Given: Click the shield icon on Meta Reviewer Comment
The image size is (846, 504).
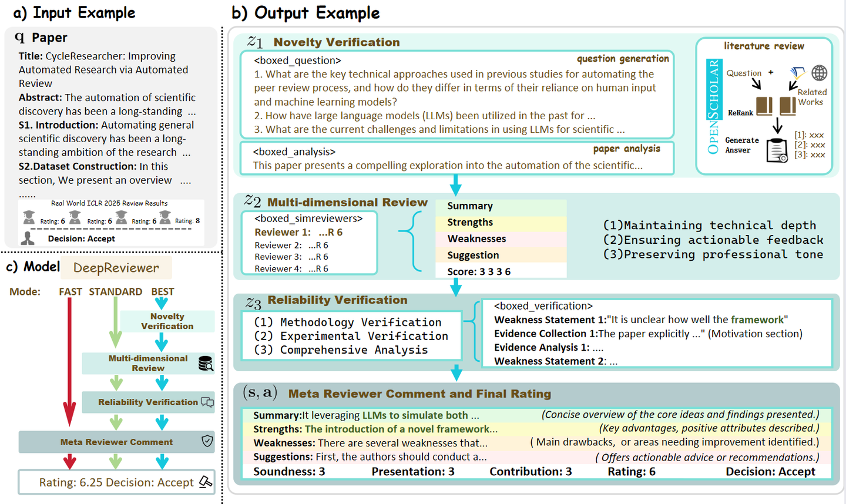Looking at the screenshot, I should click(x=207, y=441).
